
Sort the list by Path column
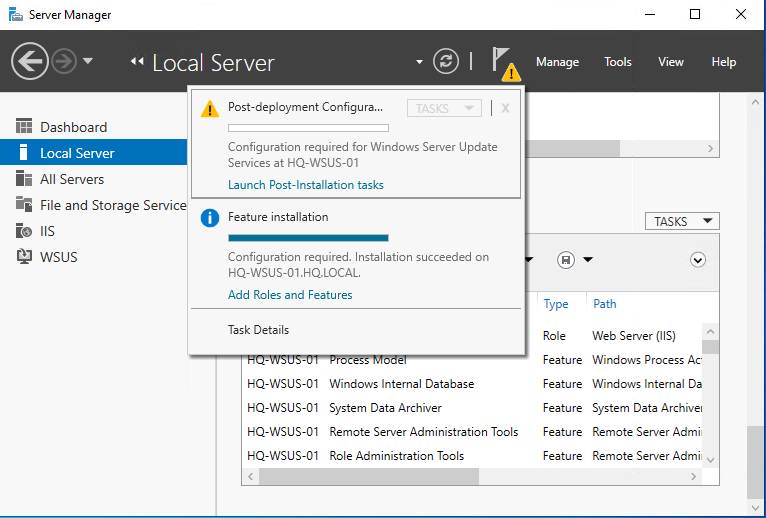click(605, 304)
